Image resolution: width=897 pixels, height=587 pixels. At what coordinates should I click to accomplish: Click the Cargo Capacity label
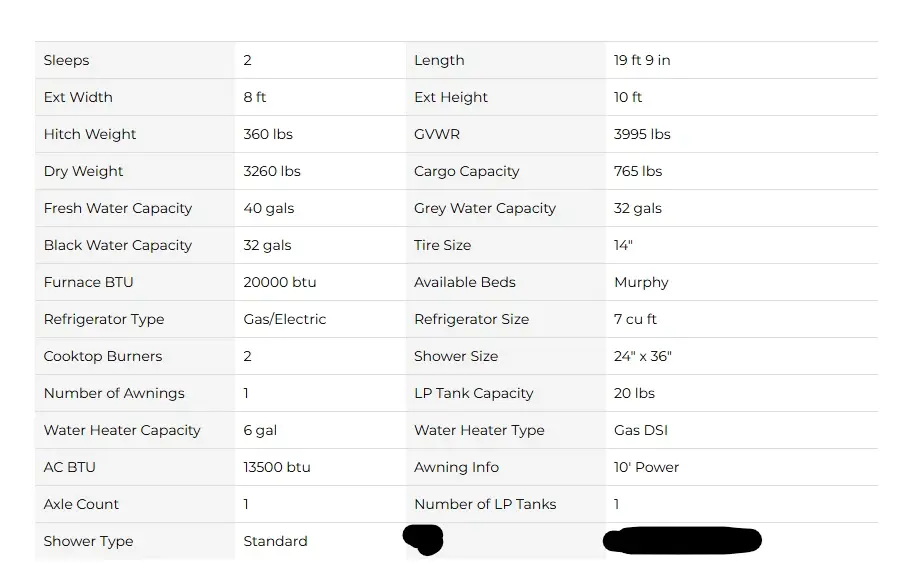click(x=467, y=172)
